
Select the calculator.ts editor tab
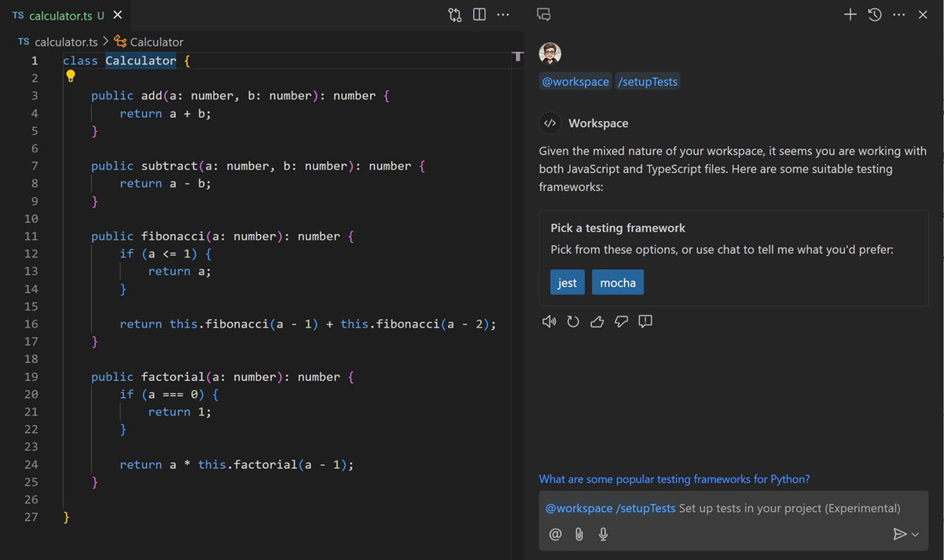point(63,14)
